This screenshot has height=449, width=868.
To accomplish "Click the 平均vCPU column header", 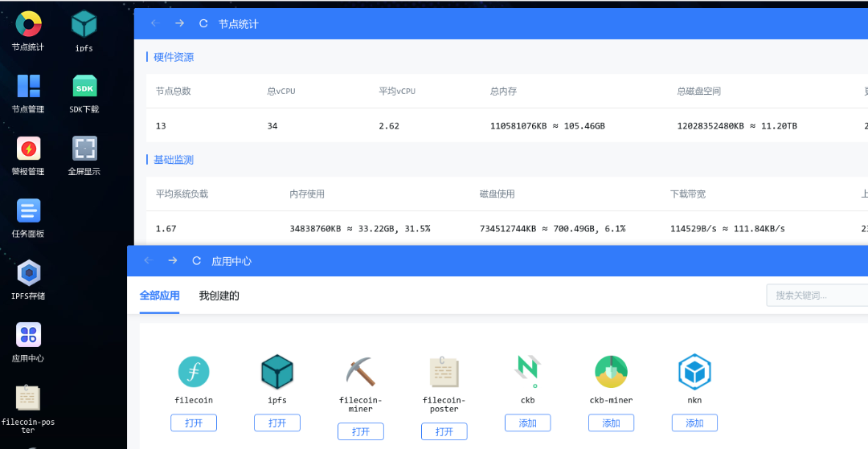I will [397, 92].
